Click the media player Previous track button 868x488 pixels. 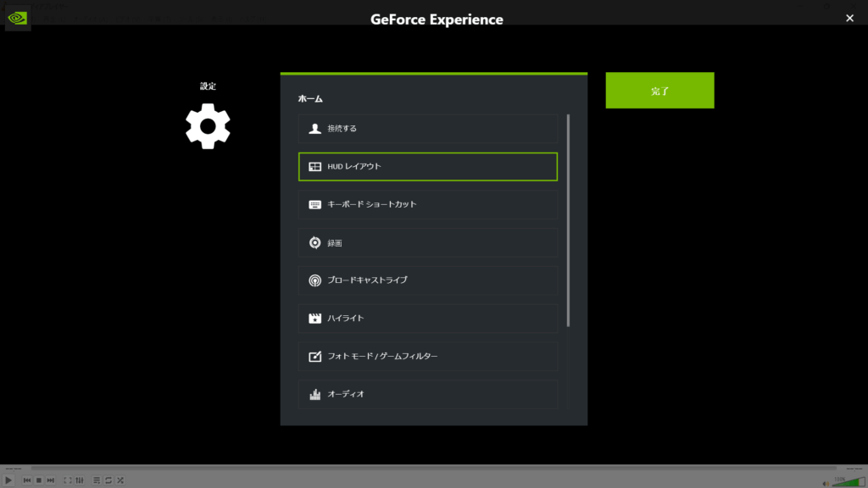(26, 480)
